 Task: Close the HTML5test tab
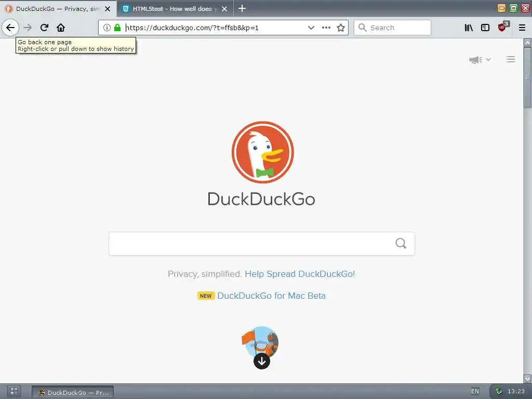(x=224, y=9)
